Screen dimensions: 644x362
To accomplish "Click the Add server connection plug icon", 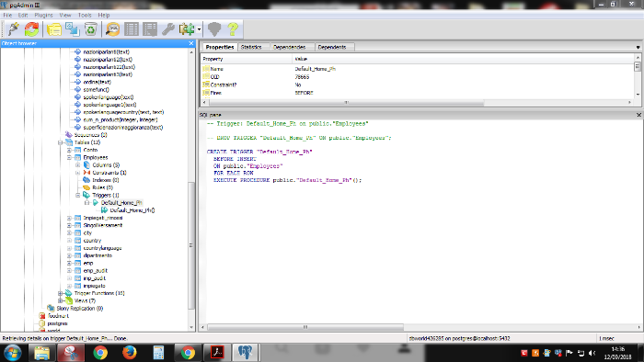I will coord(14,29).
